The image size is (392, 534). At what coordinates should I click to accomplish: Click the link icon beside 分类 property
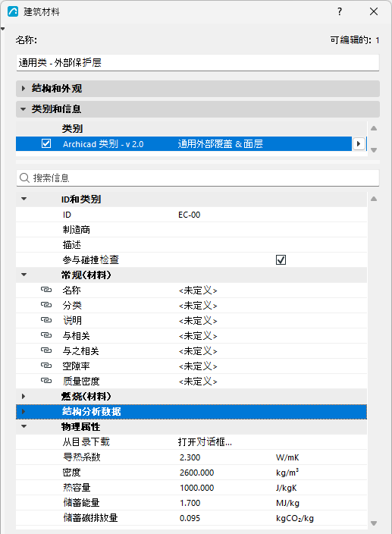[x=46, y=305]
